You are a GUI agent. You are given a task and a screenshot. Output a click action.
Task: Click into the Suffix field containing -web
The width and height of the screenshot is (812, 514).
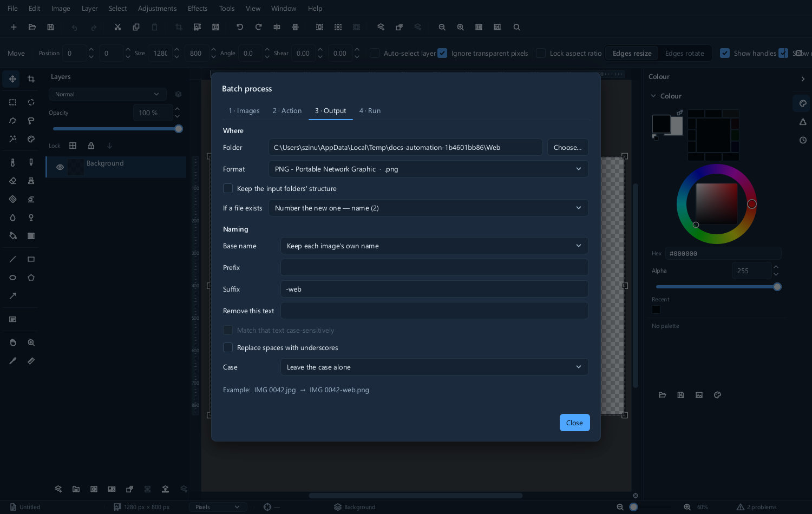tap(434, 289)
